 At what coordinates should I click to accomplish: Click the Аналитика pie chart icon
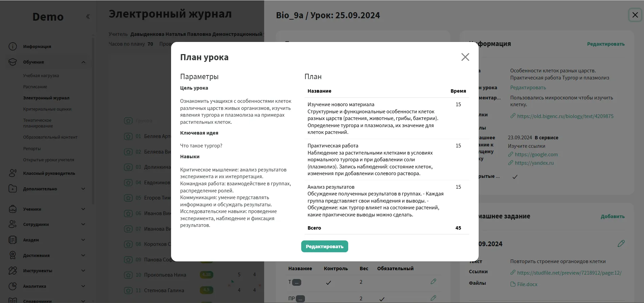tap(13, 286)
